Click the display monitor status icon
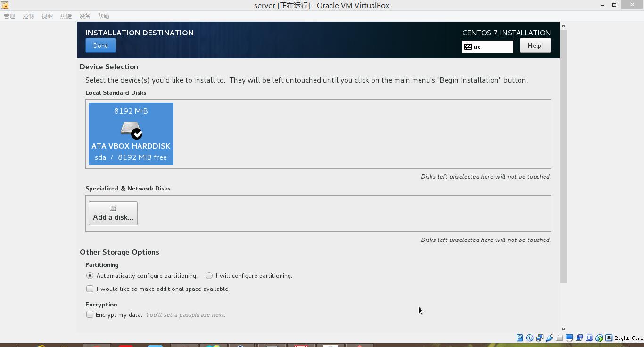The width and height of the screenshot is (644, 347). coord(569,338)
